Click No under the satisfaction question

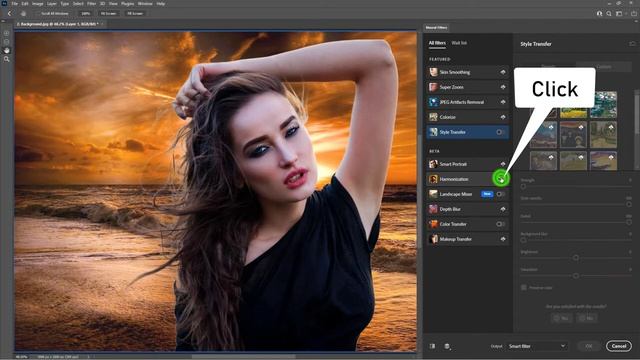point(587,318)
